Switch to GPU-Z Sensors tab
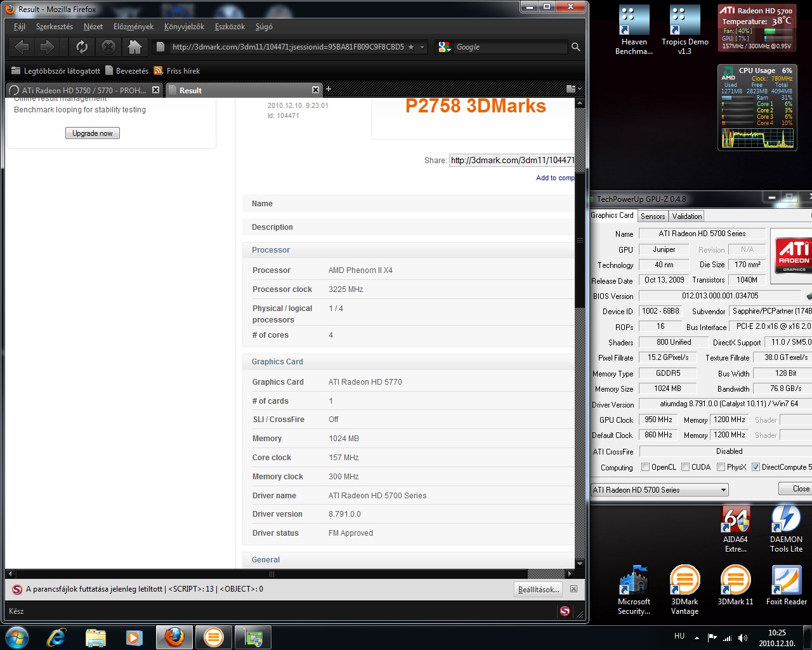Screen dimensions: 812x650 653,216
